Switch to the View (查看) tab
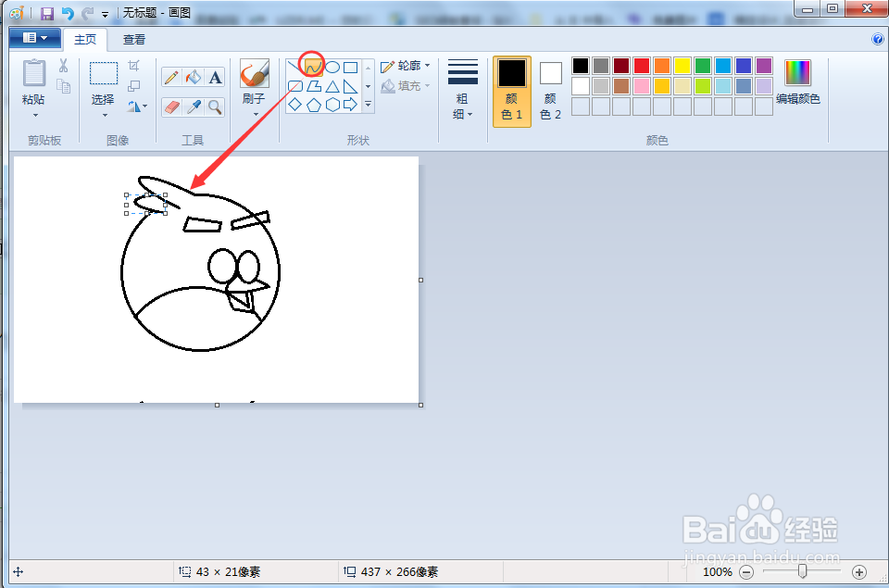The width and height of the screenshot is (889, 588). (134, 39)
